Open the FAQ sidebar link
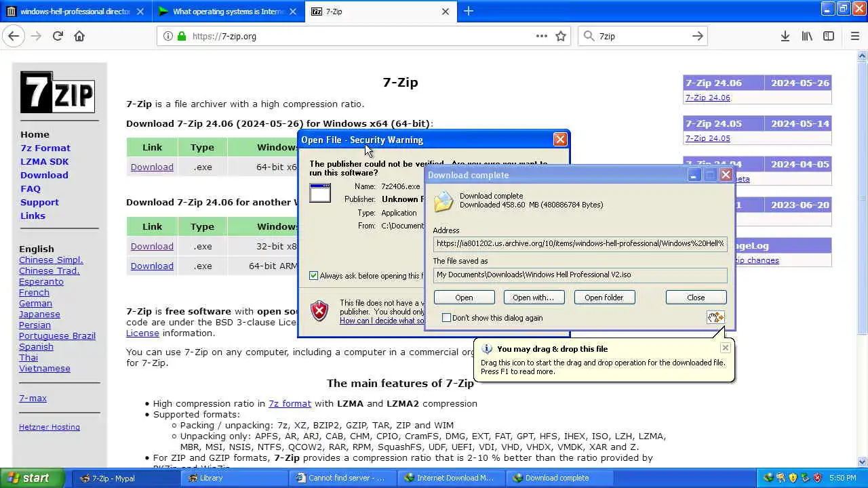Screen dimensions: 868x488 tap(31, 188)
